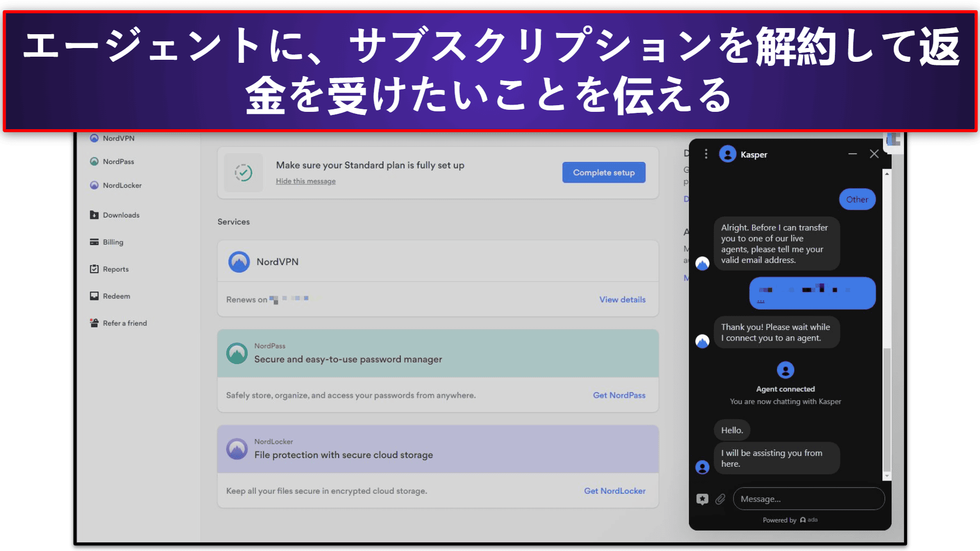This screenshot has width=980, height=551.
Task: Click the chat scrollbar thumb
Action: [887, 410]
